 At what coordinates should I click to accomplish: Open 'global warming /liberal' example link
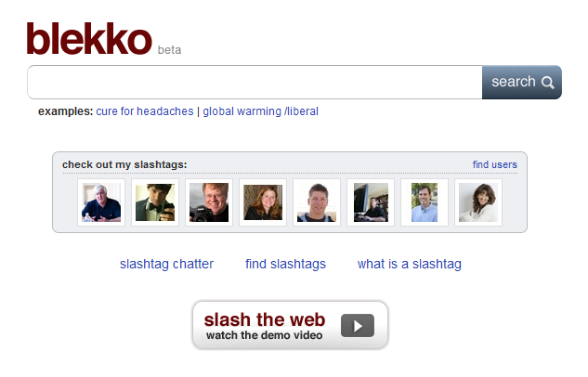click(x=261, y=111)
